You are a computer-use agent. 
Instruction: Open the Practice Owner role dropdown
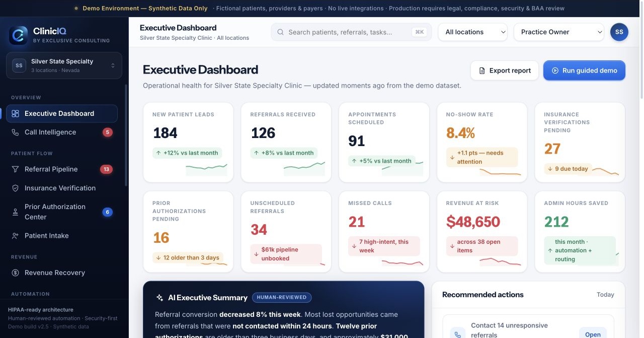[559, 32]
